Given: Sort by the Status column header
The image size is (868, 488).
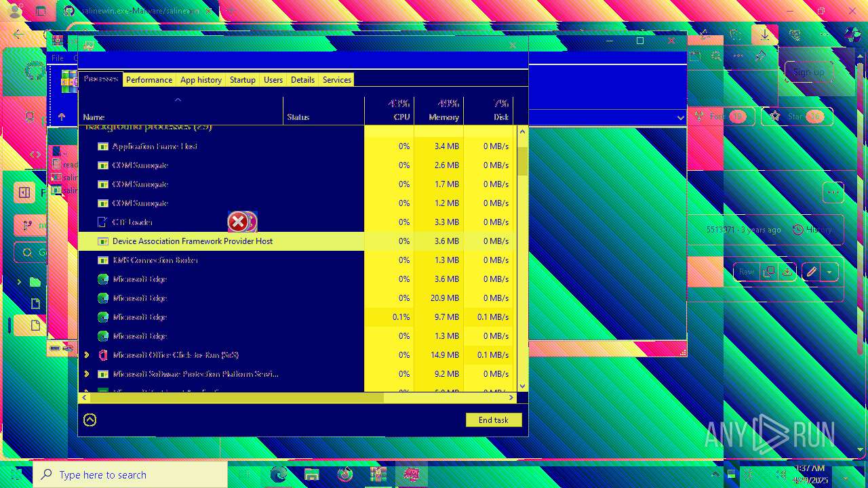Looking at the screenshot, I should (323, 111).
